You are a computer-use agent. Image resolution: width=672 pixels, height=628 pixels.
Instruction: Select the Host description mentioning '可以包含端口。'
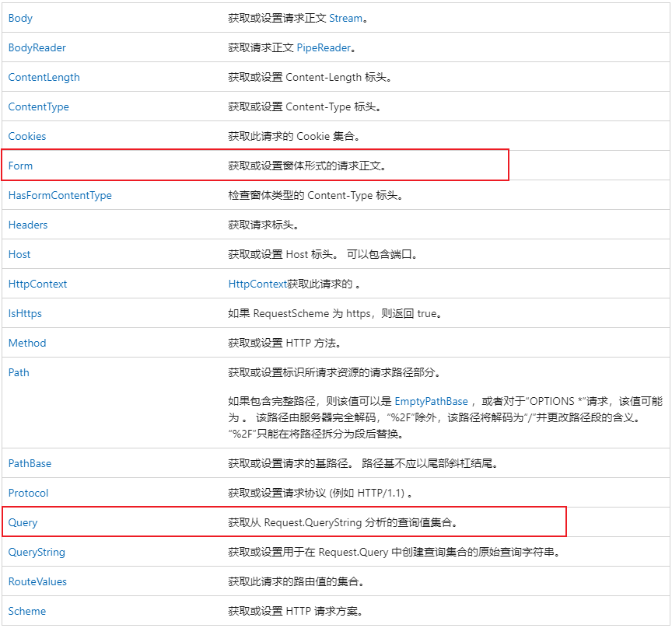pos(322,254)
